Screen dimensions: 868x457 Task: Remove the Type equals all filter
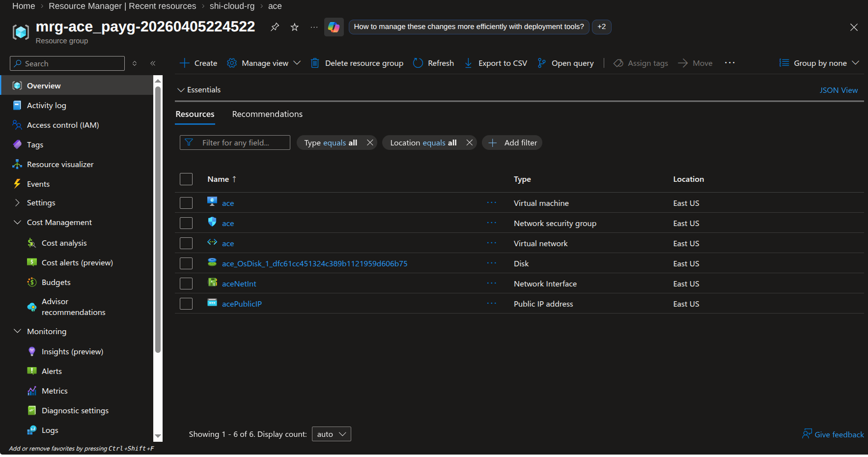(370, 143)
